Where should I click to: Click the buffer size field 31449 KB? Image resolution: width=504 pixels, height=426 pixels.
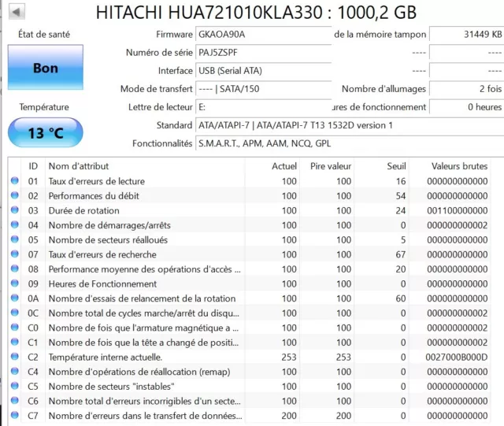tap(467, 34)
